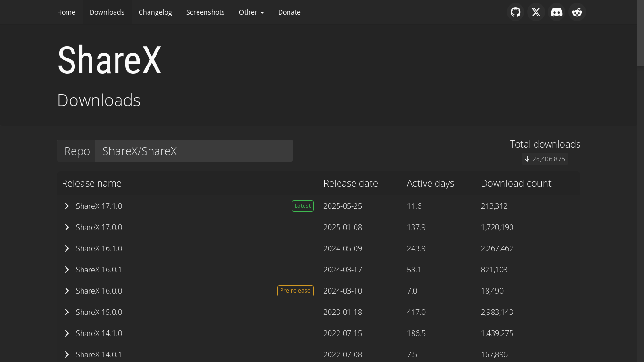
Task: Open the Other dropdown menu
Action: click(251, 12)
